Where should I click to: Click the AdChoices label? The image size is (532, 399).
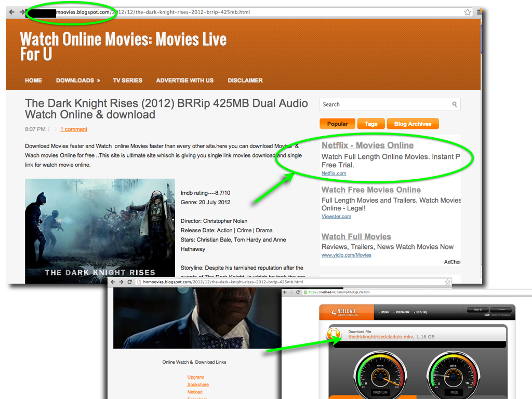click(452, 262)
